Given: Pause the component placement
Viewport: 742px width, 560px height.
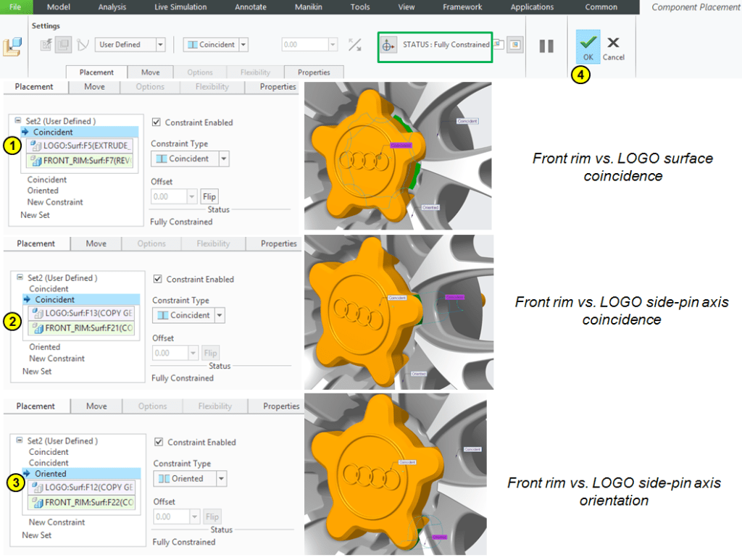Looking at the screenshot, I should pos(546,46).
